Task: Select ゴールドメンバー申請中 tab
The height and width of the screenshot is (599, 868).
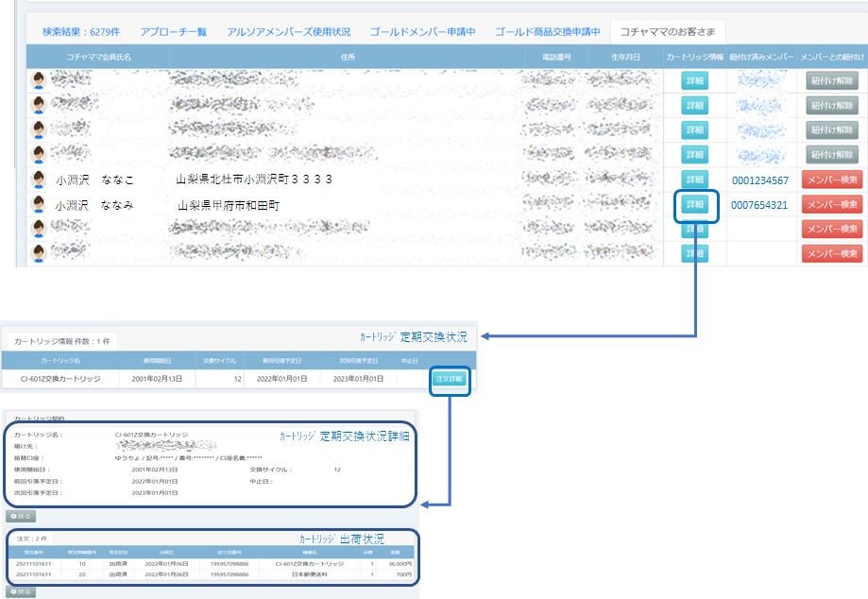Action: [422, 31]
